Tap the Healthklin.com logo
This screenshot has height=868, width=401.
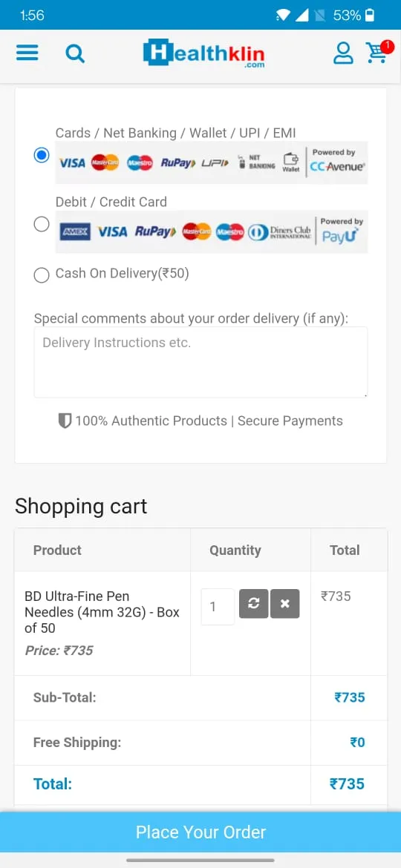pyautogui.click(x=203, y=53)
